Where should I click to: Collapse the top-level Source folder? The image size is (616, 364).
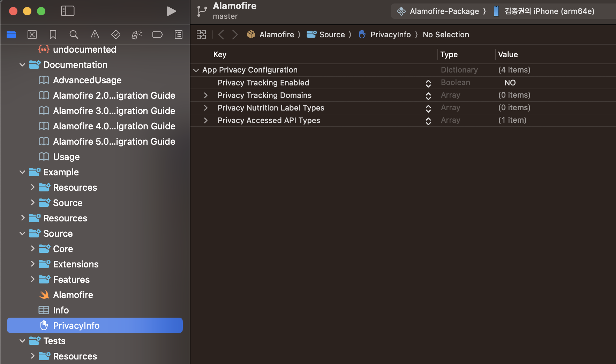[22, 234]
